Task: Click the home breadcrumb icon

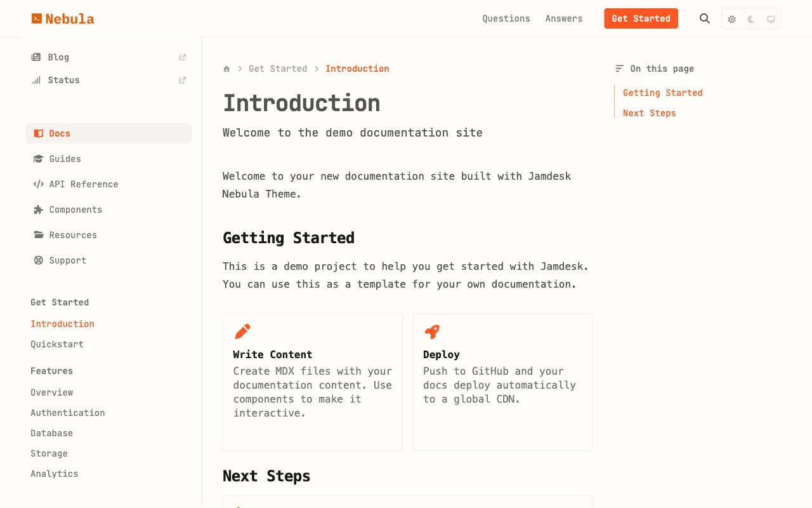Action: [226, 69]
